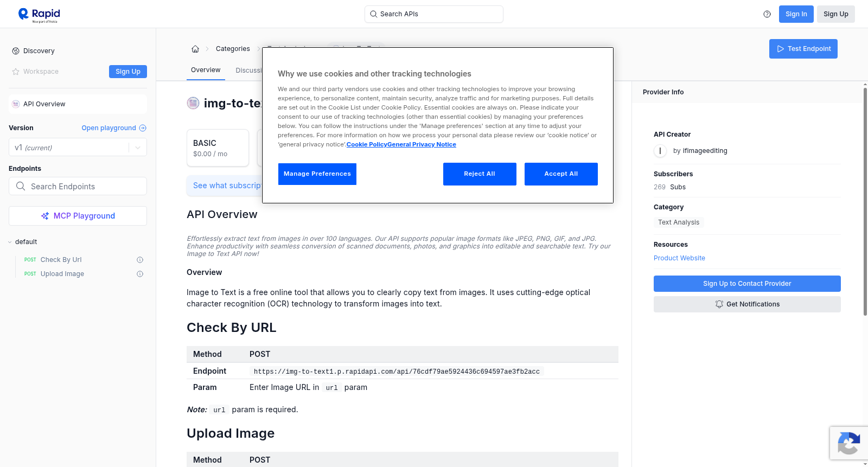Click the home breadcrumb icon
The width and height of the screenshot is (868, 467).
click(195, 49)
